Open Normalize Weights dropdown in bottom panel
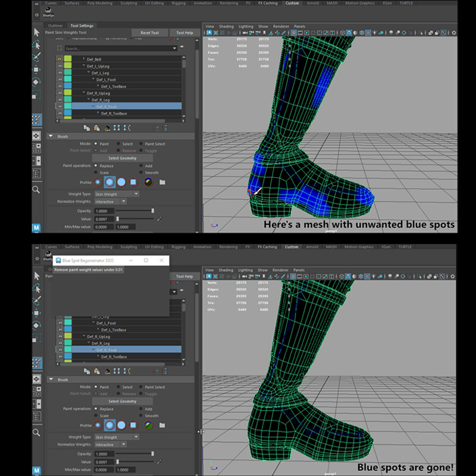Viewport: 476px width, 476px height. [110, 444]
